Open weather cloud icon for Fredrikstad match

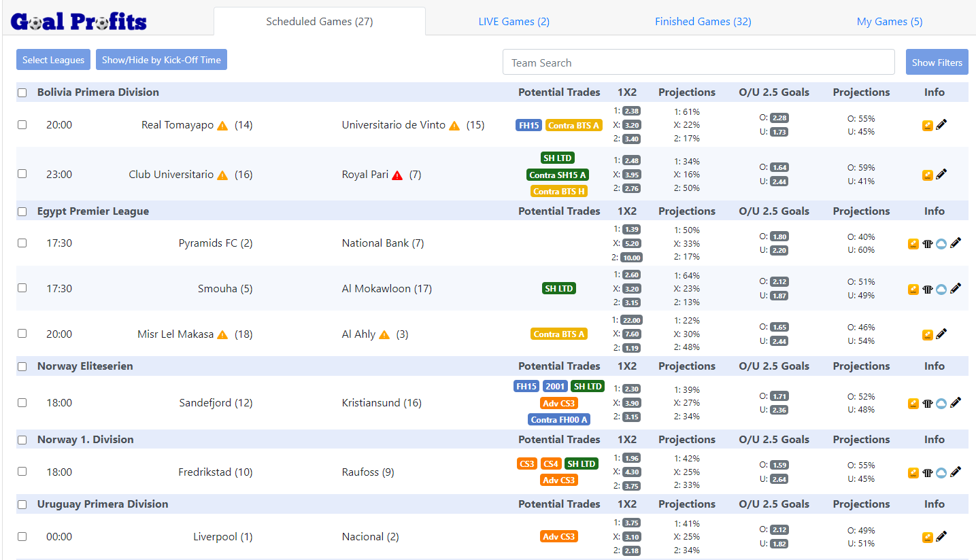(941, 472)
